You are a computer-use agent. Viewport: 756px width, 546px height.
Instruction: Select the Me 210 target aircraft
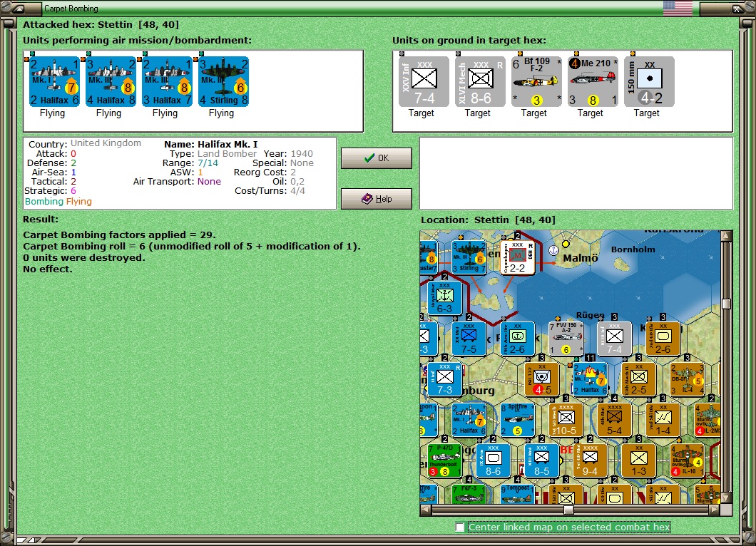click(x=593, y=81)
